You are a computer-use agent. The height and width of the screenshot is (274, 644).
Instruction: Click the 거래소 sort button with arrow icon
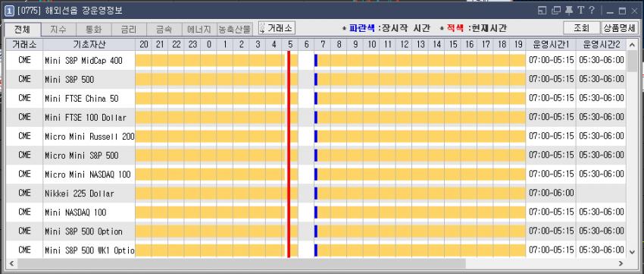tap(277, 28)
